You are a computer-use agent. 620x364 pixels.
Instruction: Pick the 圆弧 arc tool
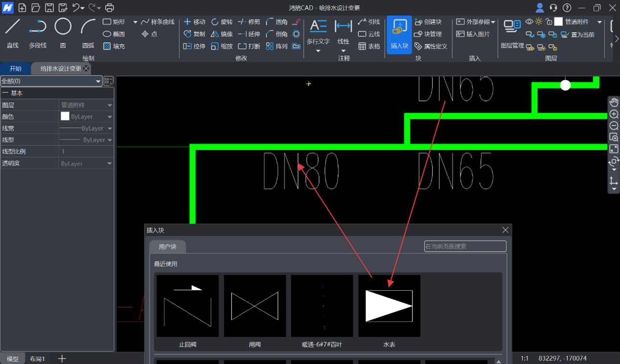pyautogui.click(x=88, y=32)
